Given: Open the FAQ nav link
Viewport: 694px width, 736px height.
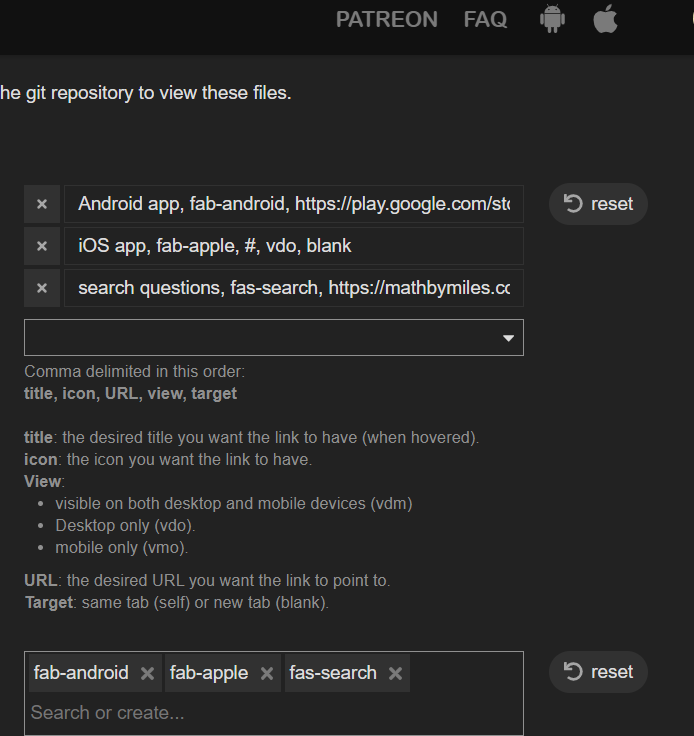Looking at the screenshot, I should point(485,20).
